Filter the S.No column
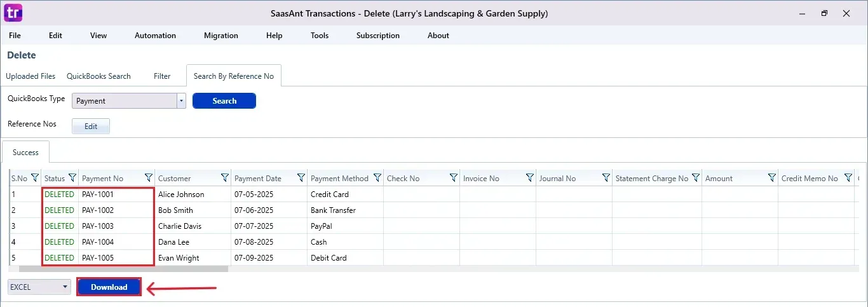The height and width of the screenshot is (307, 868). 35,178
